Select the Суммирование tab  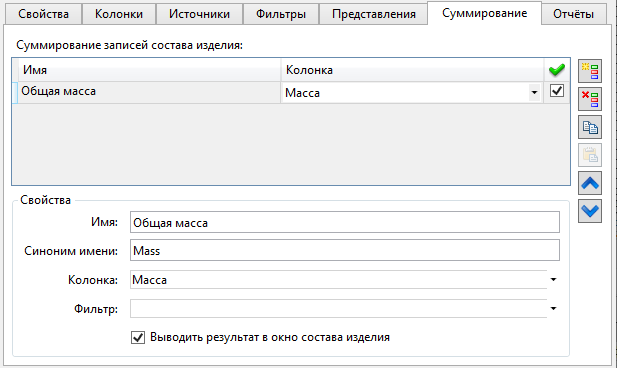(484, 13)
